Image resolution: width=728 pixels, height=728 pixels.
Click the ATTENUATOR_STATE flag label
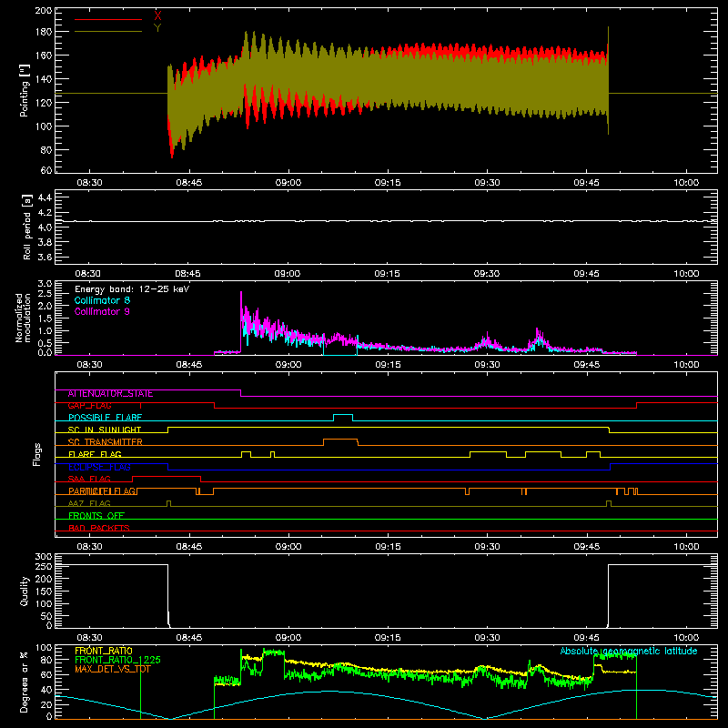point(110,394)
